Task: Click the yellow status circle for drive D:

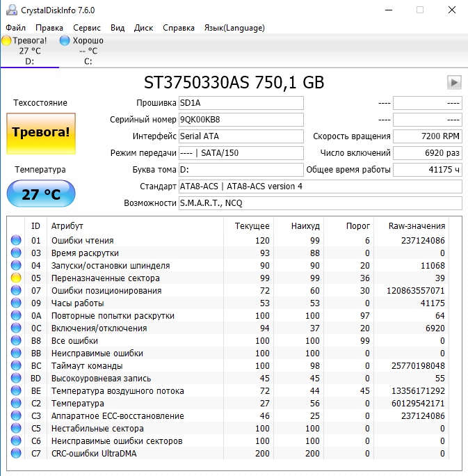Action: tap(6, 40)
